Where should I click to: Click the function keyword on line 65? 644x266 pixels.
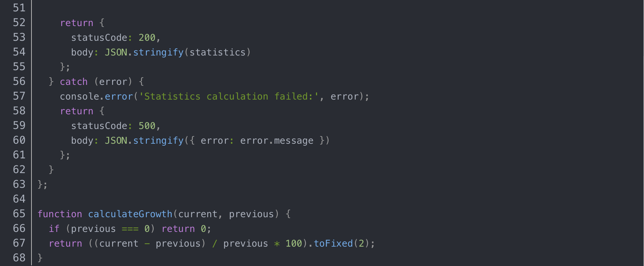[60, 214]
